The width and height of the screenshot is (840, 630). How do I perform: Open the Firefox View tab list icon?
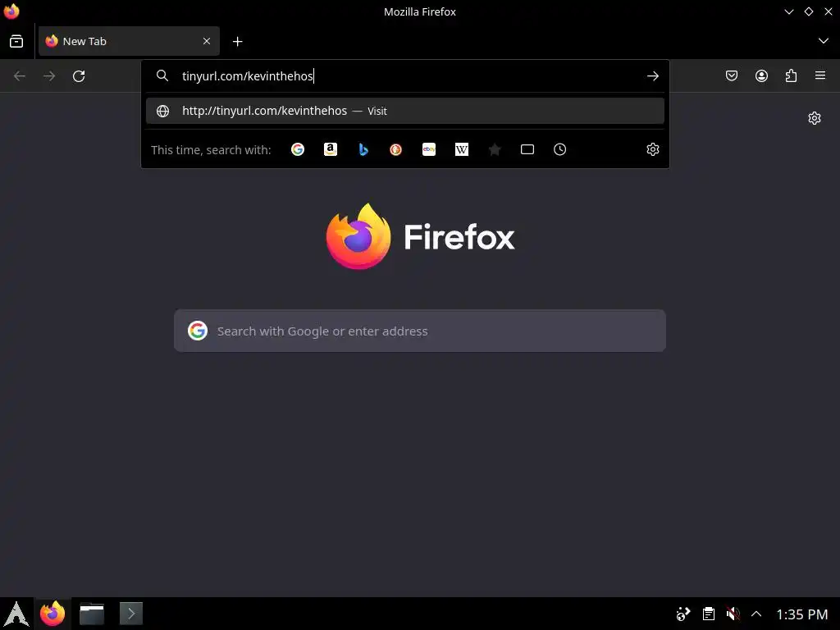click(16, 41)
